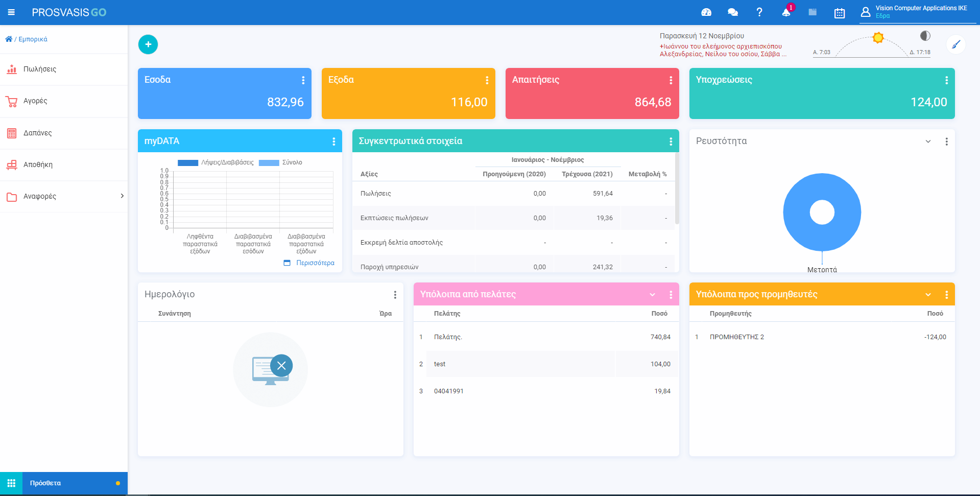Click the date Παρασκευή 12 Νοεμβρίου
The image size is (980, 496).
coord(702,36)
